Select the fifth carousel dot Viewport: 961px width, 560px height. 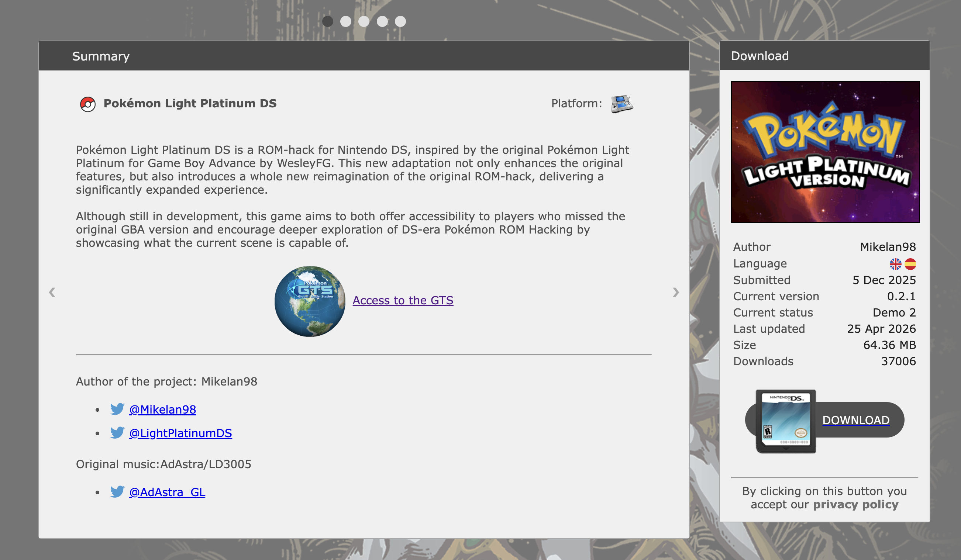point(400,21)
